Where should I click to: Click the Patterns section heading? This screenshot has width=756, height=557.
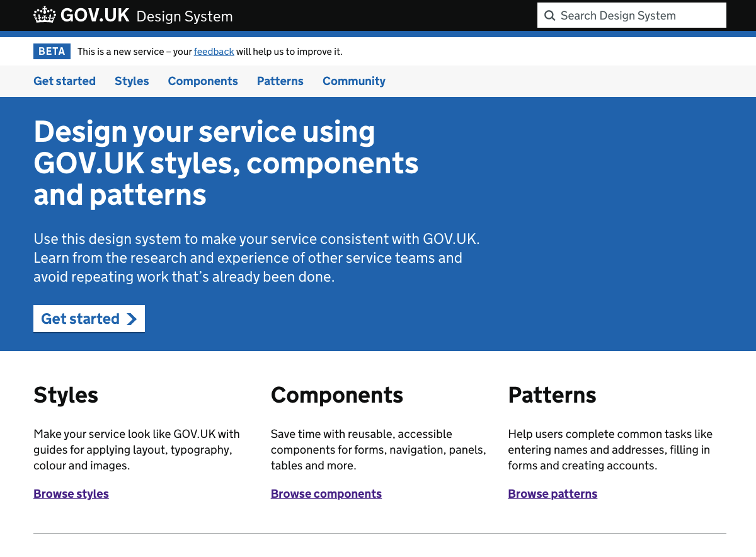click(552, 395)
